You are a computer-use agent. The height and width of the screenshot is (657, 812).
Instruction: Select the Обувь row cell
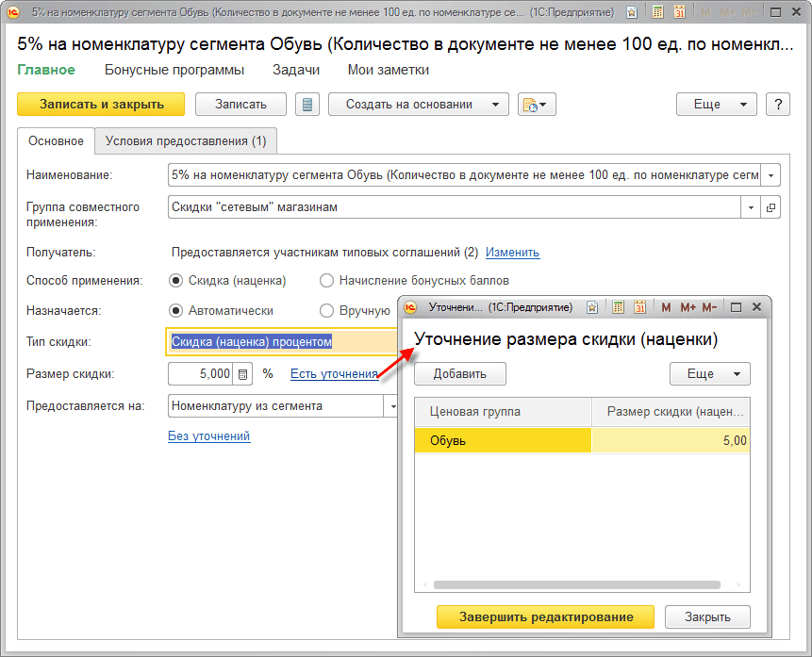503,440
